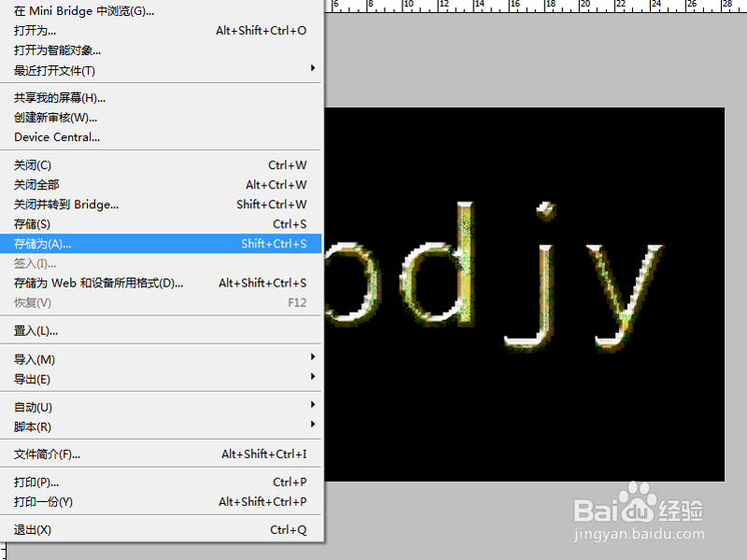Choose 存储(S) to save file
This screenshot has width=747, height=560.
tap(161, 224)
